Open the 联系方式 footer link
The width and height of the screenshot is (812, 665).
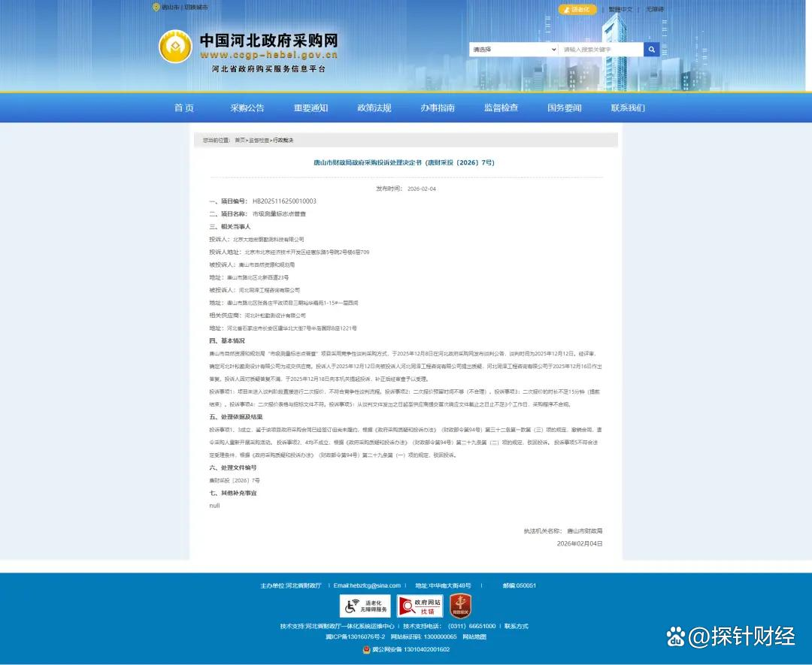coord(517,626)
